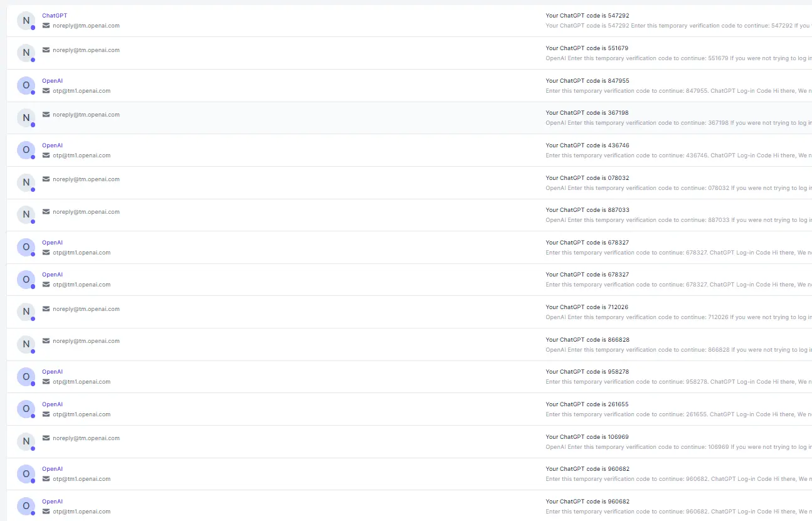Click the O avatar in the 958278 code row
The height and width of the screenshot is (521, 812).
pos(26,377)
